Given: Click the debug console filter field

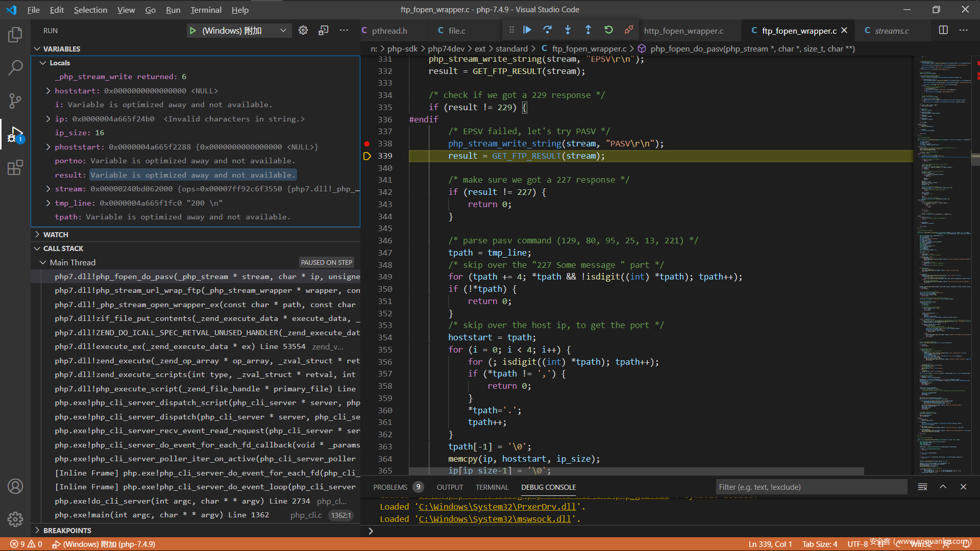Looking at the screenshot, I should [811, 487].
